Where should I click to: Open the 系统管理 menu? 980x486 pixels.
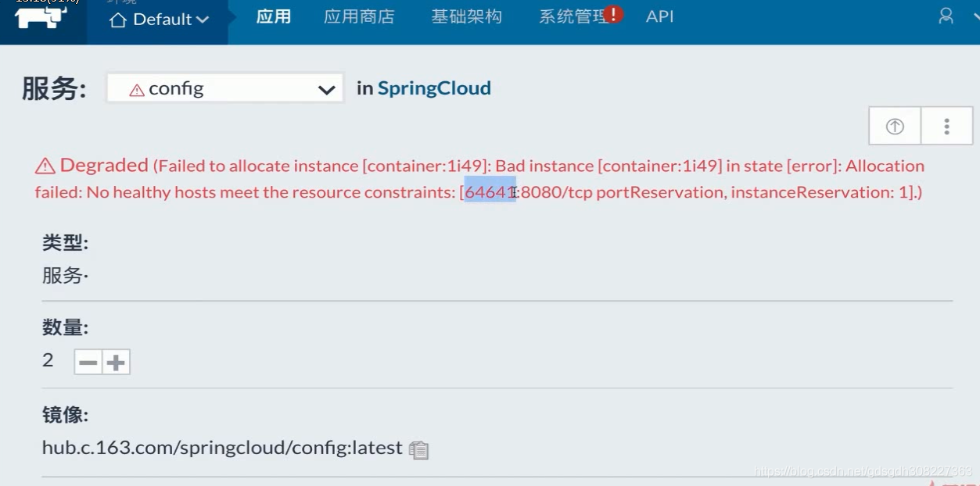tap(573, 16)
